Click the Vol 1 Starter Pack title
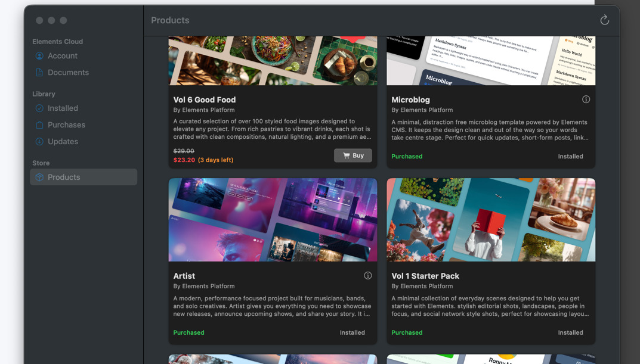640x364 pixels. click(x=425, y=276)
